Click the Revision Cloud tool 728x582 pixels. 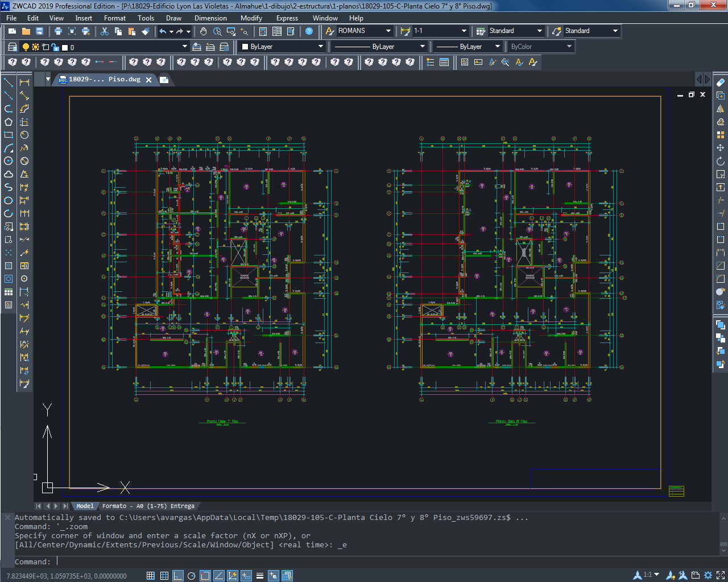tap(9, 174)
